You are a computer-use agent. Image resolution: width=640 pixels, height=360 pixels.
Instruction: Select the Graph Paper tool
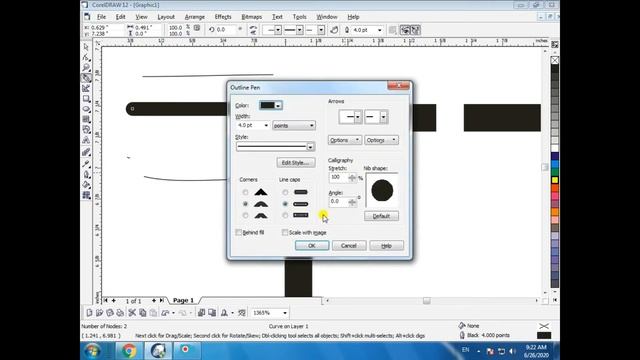(86, 120)
